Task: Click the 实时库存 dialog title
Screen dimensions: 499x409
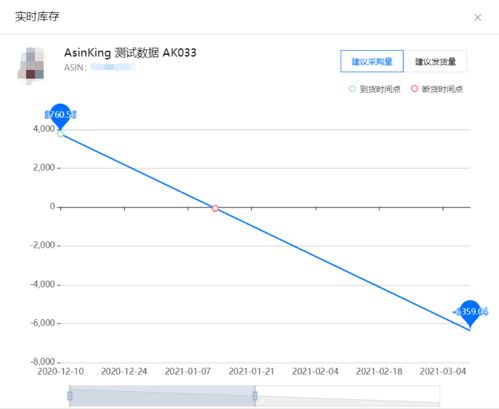Action: [37, 16]
